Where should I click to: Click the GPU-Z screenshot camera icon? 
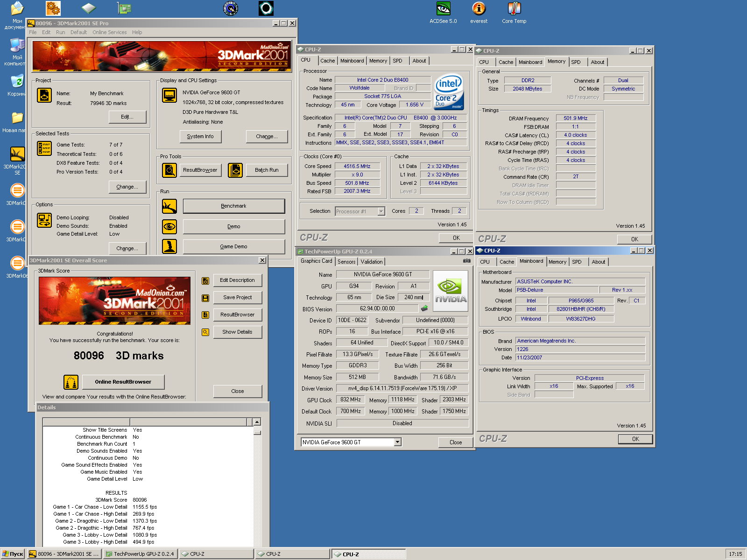pos(466,261)
